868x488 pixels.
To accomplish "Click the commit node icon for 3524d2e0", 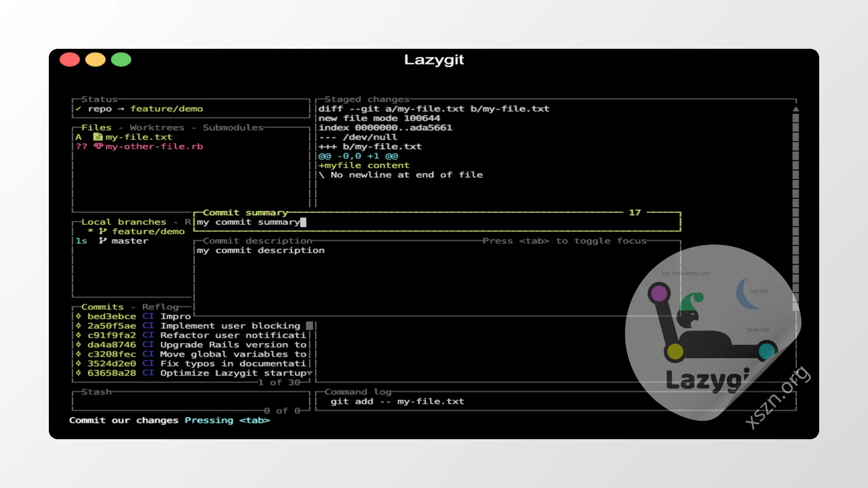I will pos(78,364).
